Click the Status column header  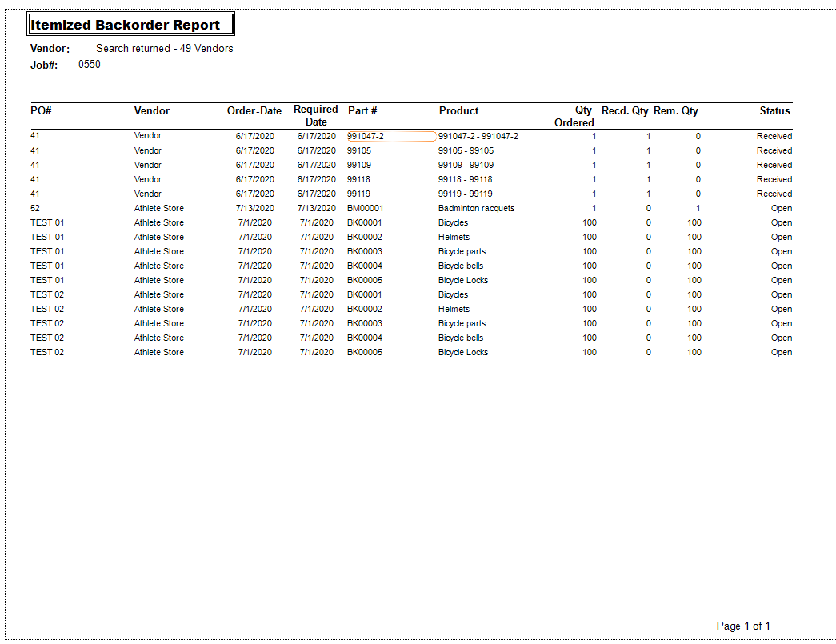[x=774, y=111]
